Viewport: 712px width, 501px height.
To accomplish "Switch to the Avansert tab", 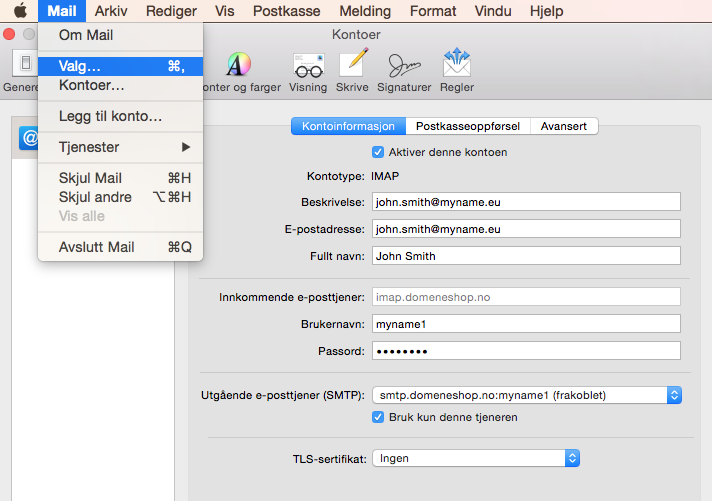I will pos(565,126).
